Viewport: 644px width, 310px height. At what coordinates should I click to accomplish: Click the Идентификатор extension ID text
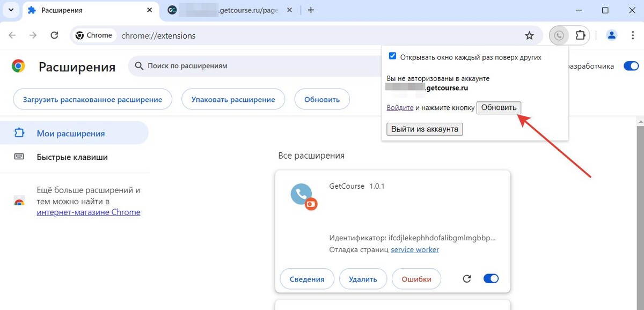[x=412, y=237]
